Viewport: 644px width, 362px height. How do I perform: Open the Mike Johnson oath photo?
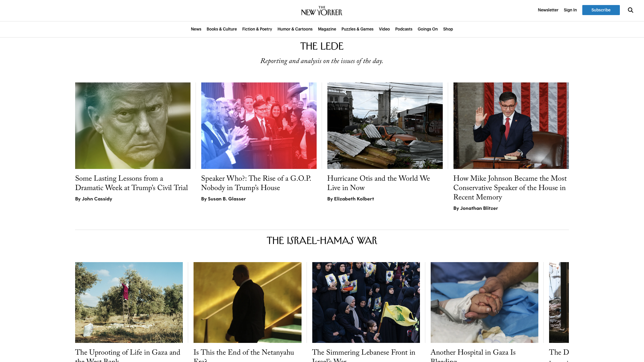click(x=511, y=126)
